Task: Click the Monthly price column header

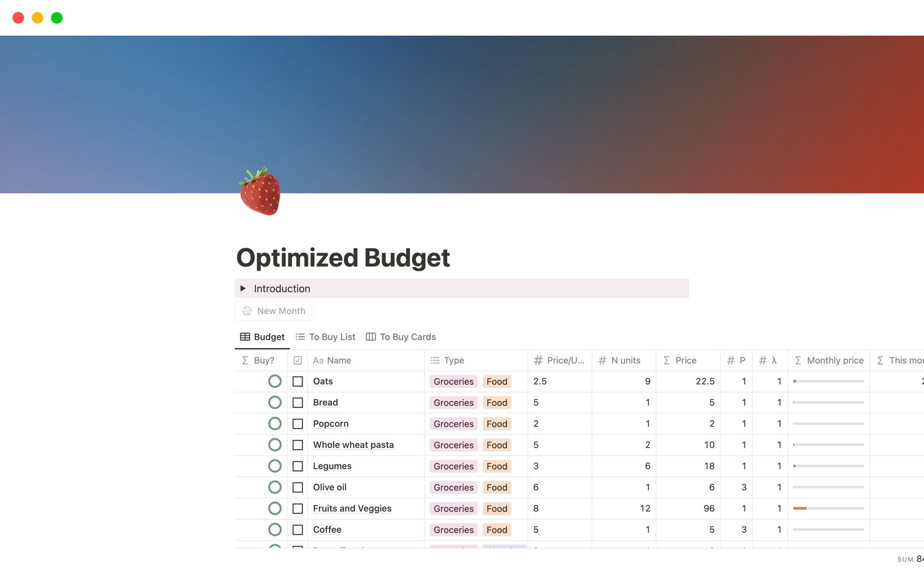Action: point(829,360)
